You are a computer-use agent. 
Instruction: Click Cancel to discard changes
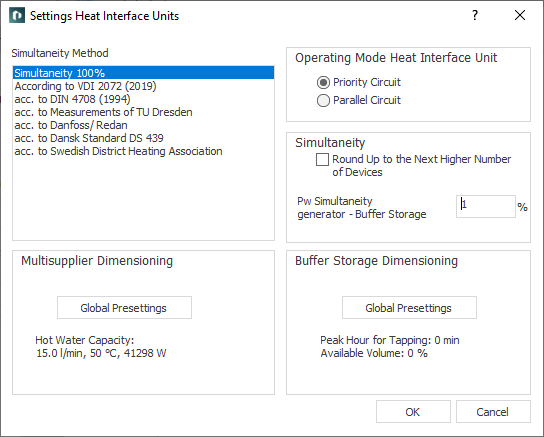[x=493, y=412]
